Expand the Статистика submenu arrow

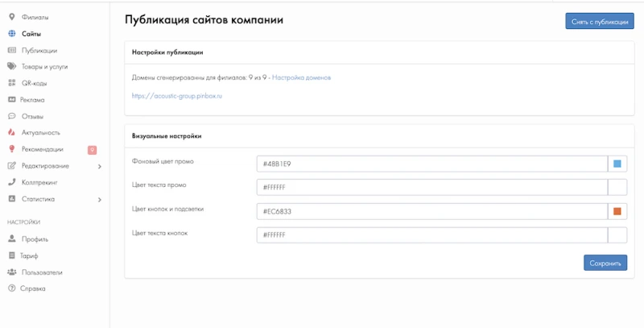pos(99,199)
